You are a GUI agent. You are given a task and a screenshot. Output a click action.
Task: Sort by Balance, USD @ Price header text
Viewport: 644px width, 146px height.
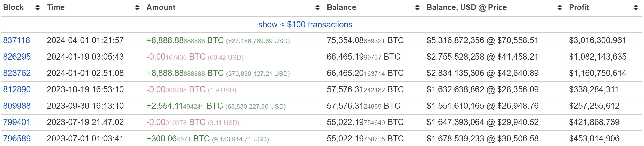tap(466, 7)
